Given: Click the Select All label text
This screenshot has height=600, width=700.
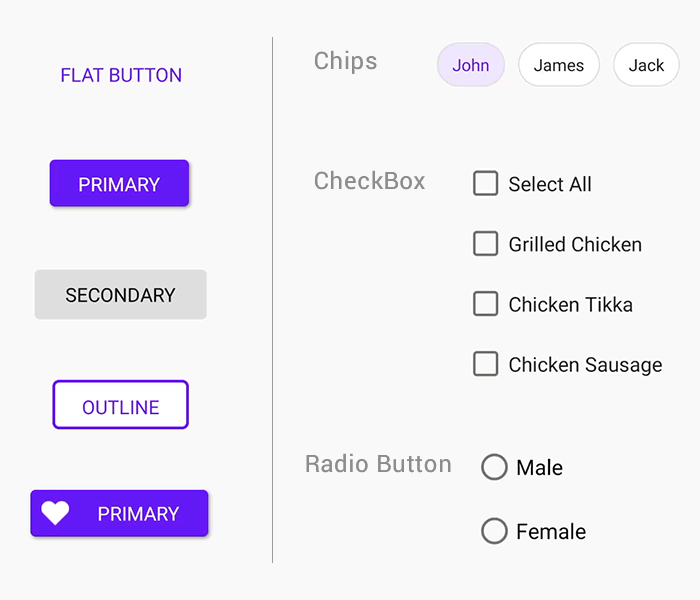Looking at the screenshot, I should pyautogui.click(x=550, y=184).
